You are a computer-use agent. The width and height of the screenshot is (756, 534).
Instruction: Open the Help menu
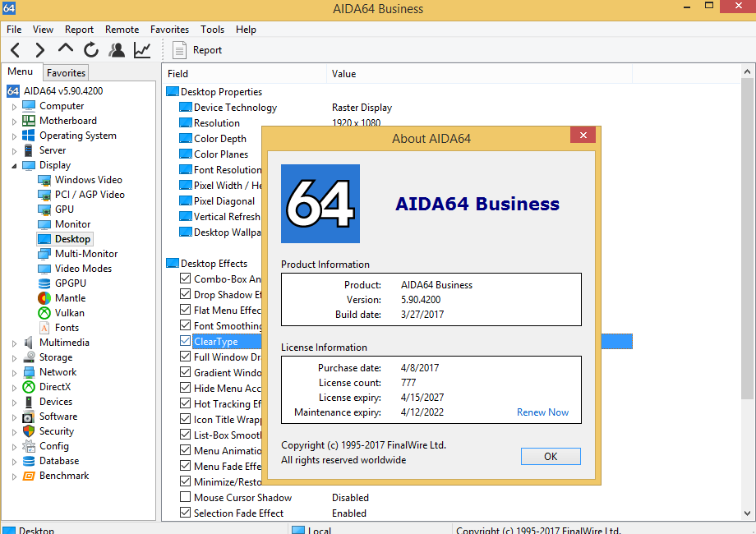click(246, 30)
